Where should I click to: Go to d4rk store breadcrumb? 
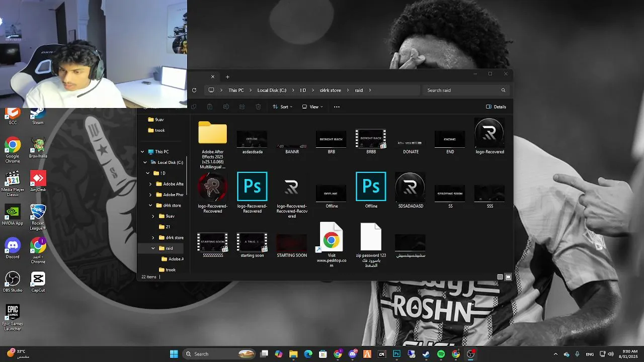tap(331, 90)
